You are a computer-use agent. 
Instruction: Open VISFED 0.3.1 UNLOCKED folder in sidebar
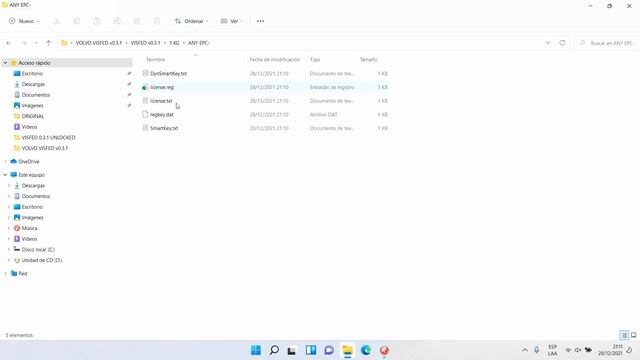(x=48, y=138)
